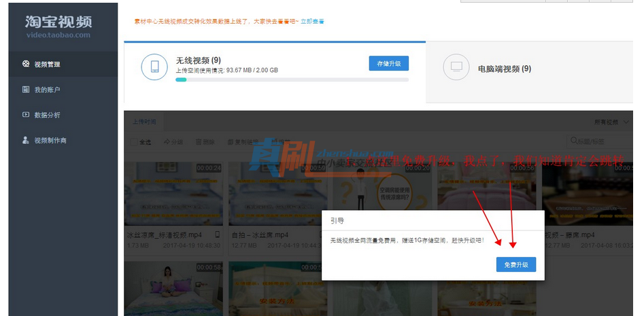
Task: Open the 所有视频 dropdown filter
Action: pos(611,122)
